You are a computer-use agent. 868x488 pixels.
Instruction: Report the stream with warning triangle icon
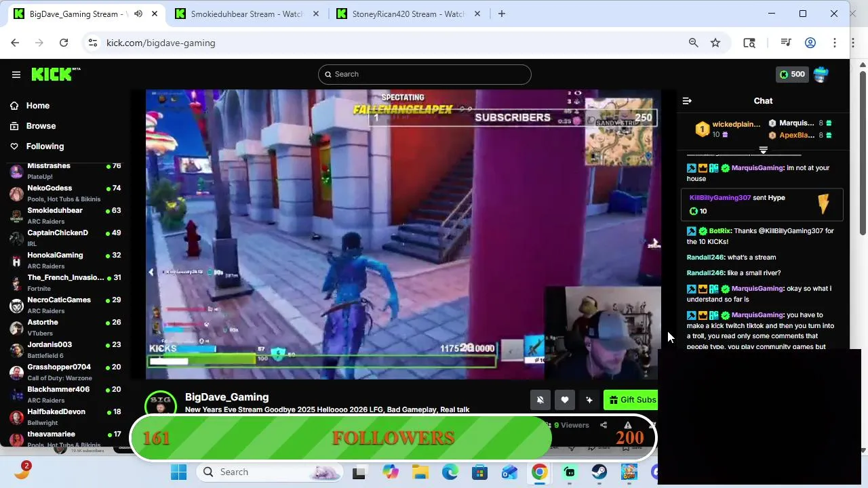[628, 425]
